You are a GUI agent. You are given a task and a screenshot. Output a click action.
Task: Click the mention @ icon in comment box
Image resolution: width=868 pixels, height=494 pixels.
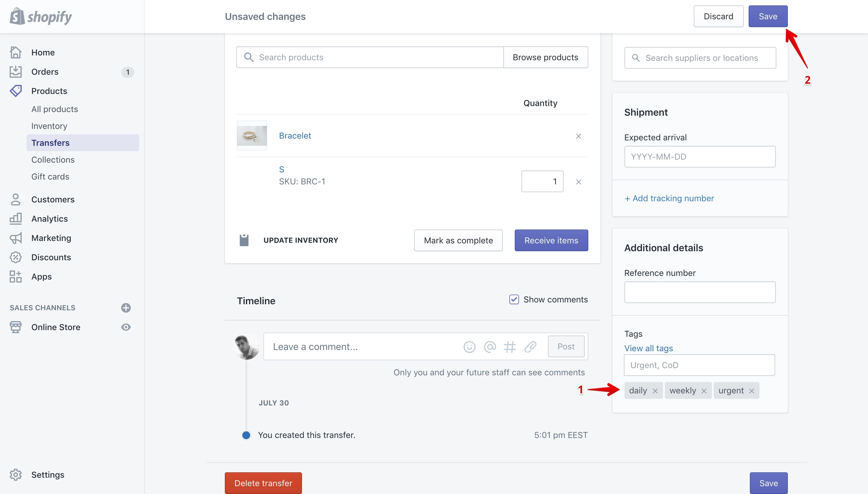click(490, 347)
